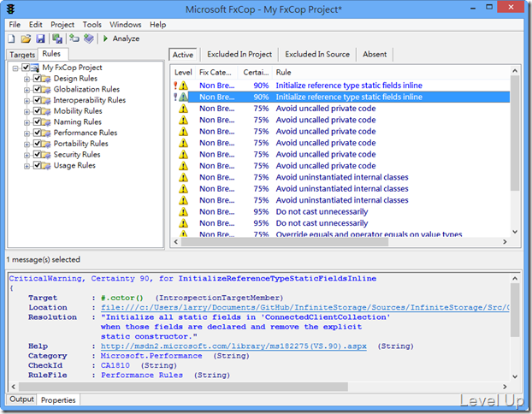Click the results list horizontal scrollbar thumb

coord(285,241)
